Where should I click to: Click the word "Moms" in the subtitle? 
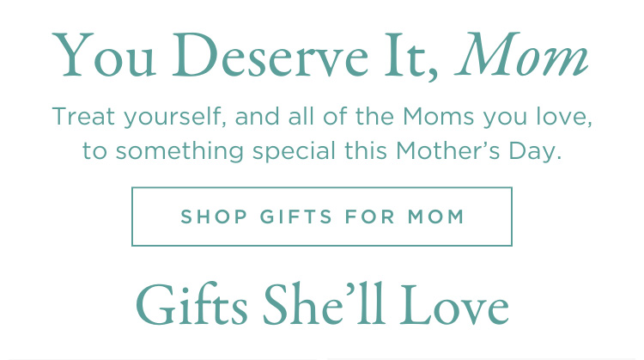click(439, 117)
